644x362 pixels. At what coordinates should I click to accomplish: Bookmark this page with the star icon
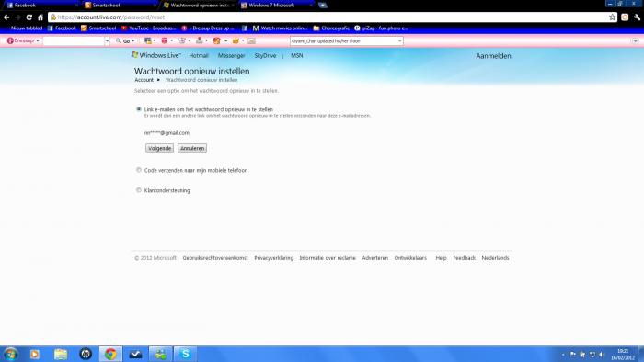(613, 17)
